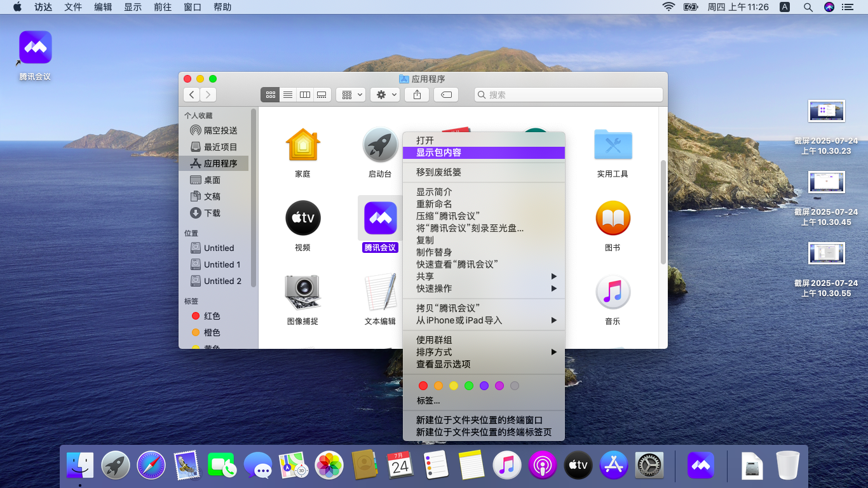This screenshot has width=868, height=488.
Task: Click the share icon in Finder toolbar
Action: pyautogui.click(x=417, y=95)
